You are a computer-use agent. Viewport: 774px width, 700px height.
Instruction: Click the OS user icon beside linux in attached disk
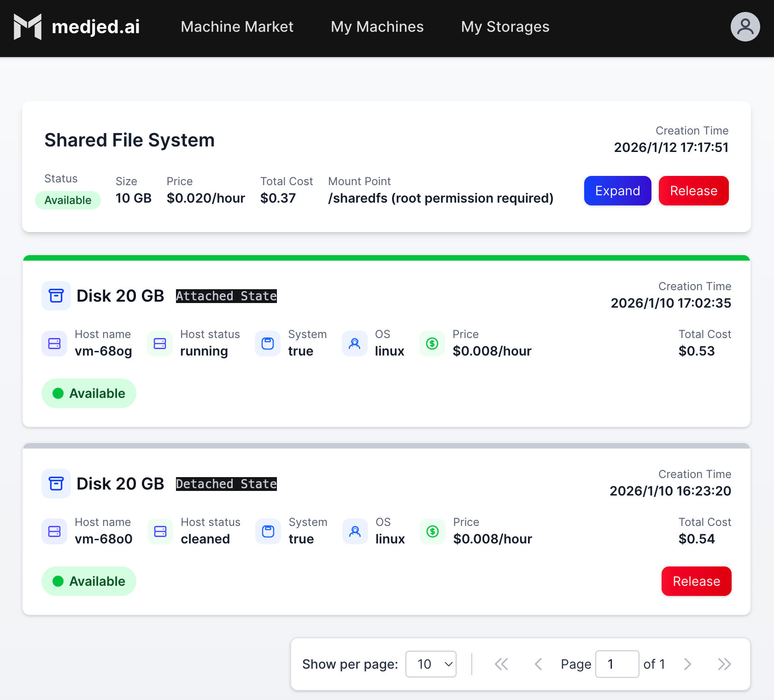point(354,344)
